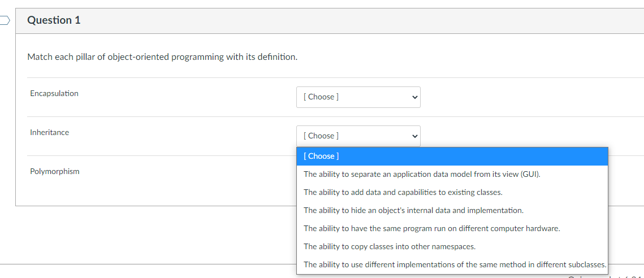The image size is (644, 278).
Task: Click the flag question icon
Action: coord(5,21)
